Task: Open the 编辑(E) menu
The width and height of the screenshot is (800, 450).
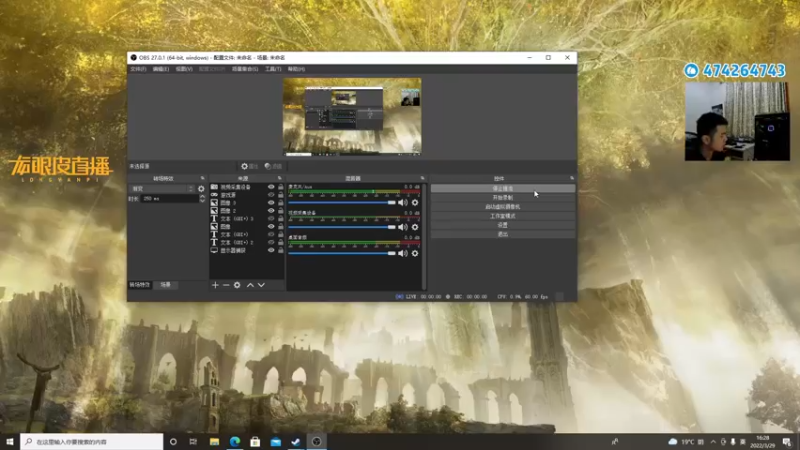Action: (x=161, y=69)
